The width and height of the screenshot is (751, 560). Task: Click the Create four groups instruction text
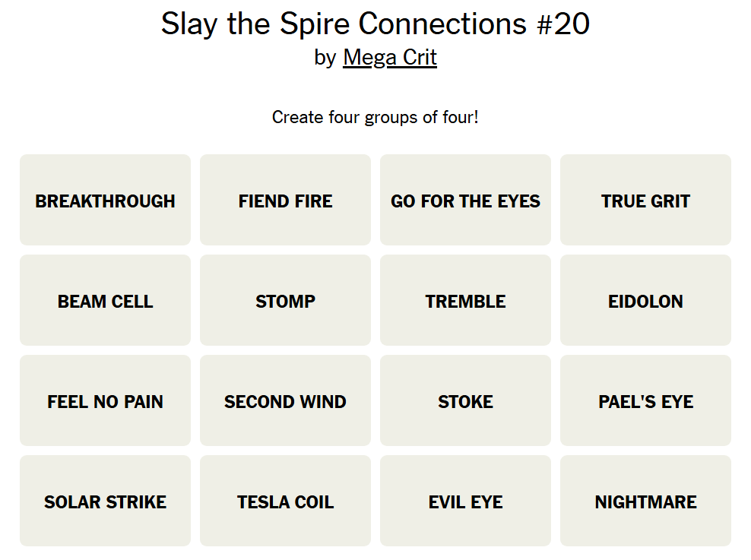click(375, 117)
